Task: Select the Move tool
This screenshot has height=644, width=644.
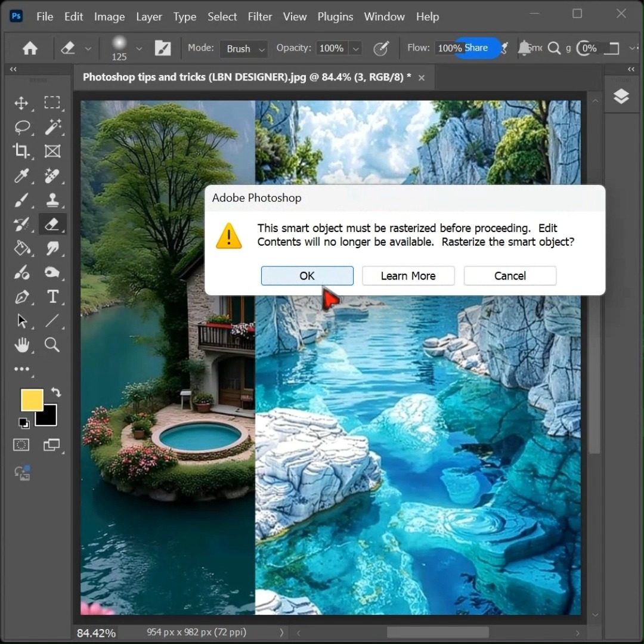Action: (21, 103)
